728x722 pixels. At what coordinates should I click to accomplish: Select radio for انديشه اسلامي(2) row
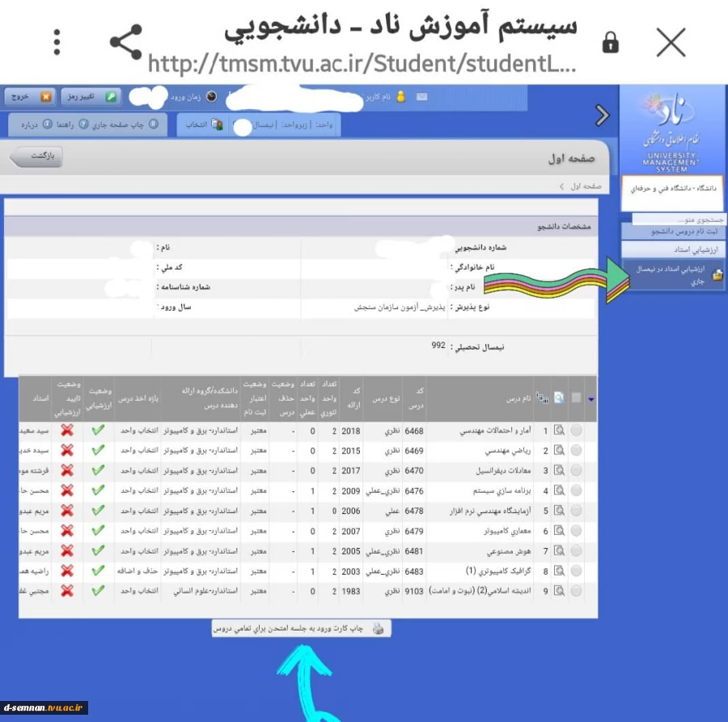pyautogui.click(x=576, y=591)
